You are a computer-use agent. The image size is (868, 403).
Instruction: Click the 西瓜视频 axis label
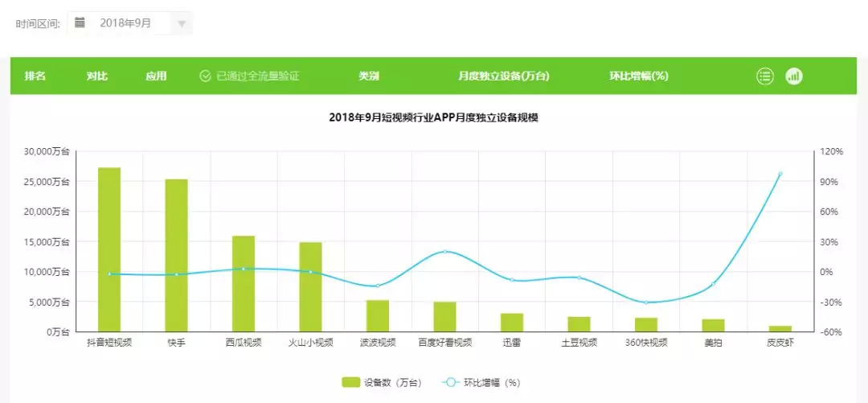[244, 343]
